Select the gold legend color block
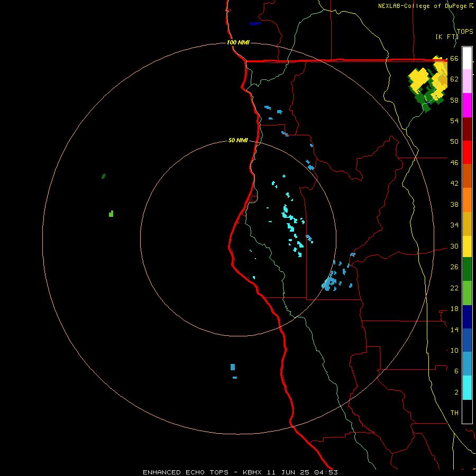The width and height of the screenshot is (476, 476). tap(467, 224)
